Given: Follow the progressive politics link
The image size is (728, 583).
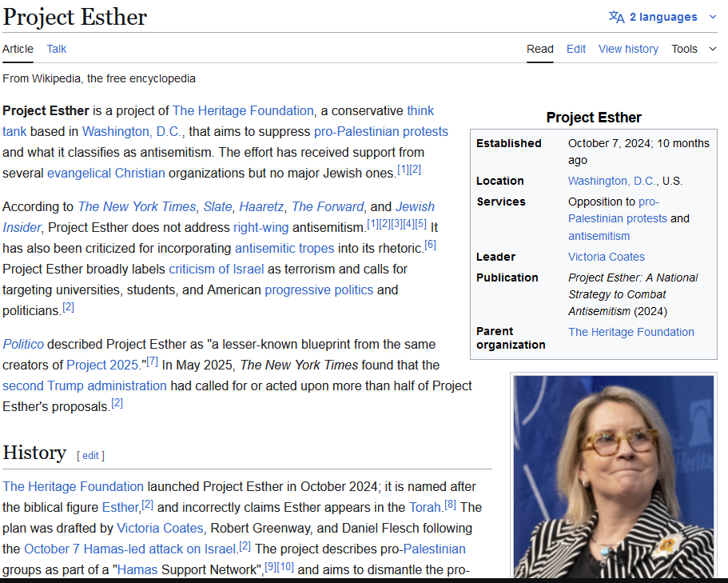Looking at the screenshot, I should point(319,290).
